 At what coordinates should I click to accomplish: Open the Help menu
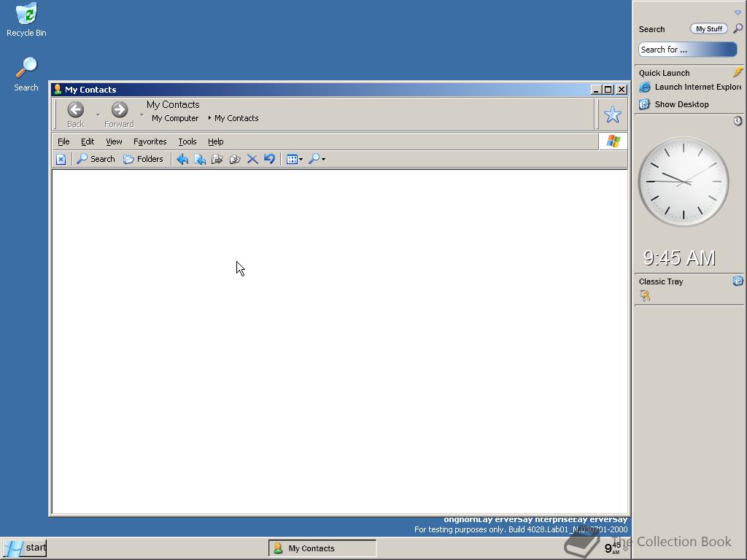coord(216,141)
